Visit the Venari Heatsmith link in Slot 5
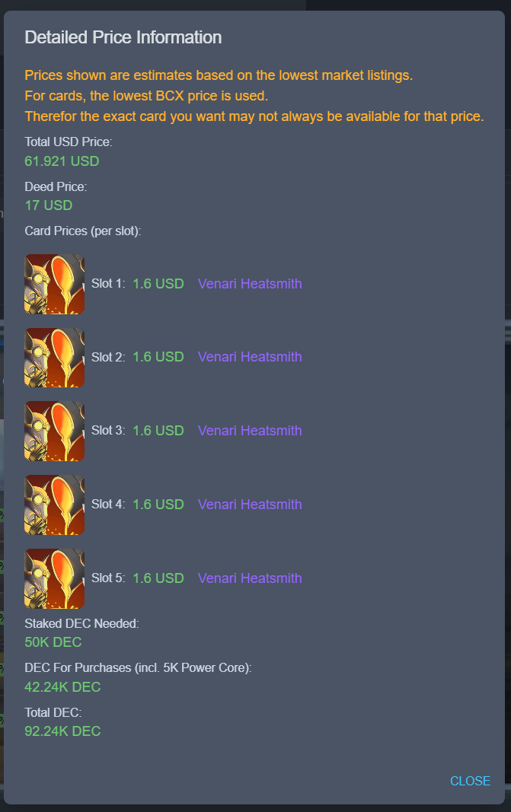 point(250,578)
